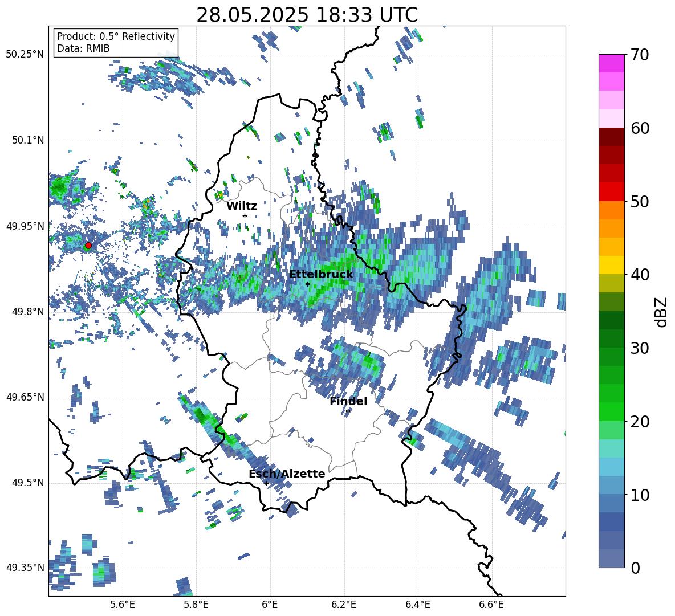This screenshot has width=675, height=616.
Task: Click the red radar location marker
Action: pos(88,246)
